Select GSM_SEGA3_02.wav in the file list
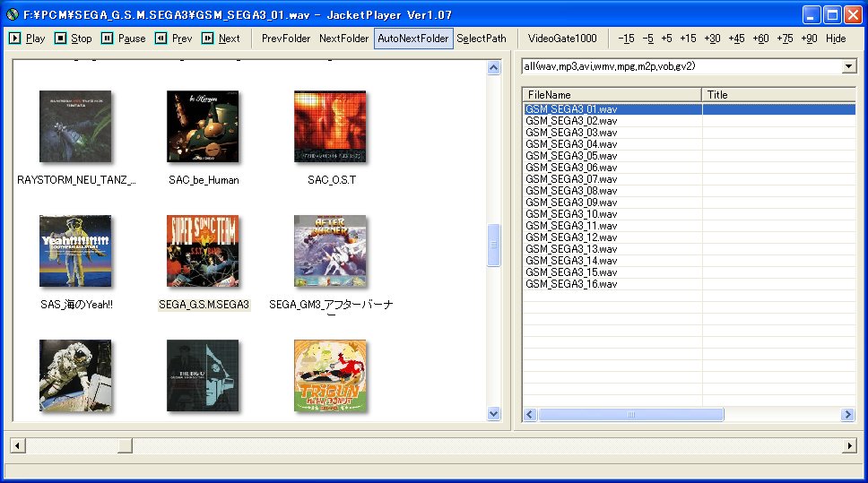The width and height of the screenshot is (868, 483). (x=571, y=121)
